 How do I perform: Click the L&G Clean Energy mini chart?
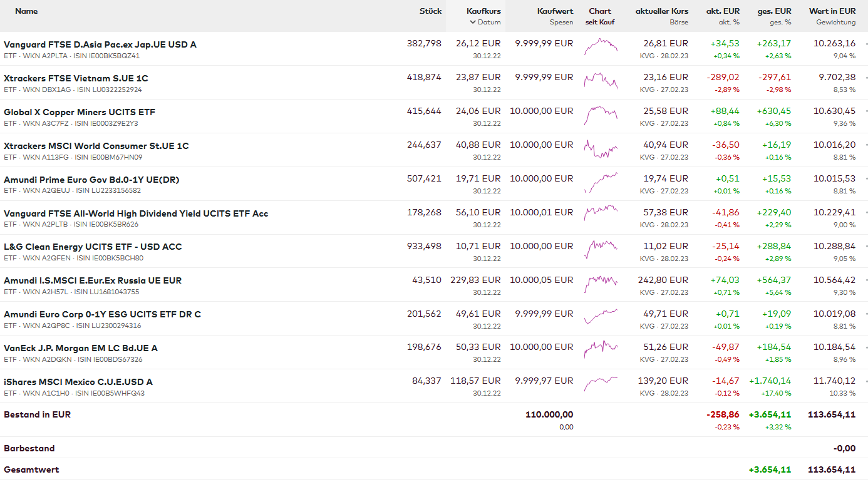click(601, 250)
